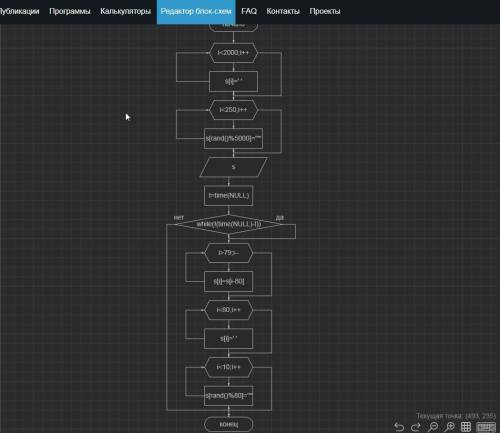The image size is (500, 433).
Task: Go to the Программы section
Action: click(70, 11)
